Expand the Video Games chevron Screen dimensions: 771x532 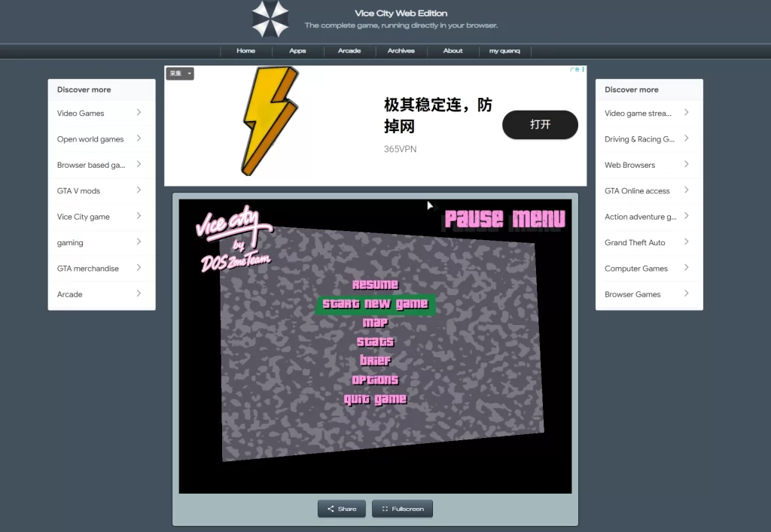139,112
